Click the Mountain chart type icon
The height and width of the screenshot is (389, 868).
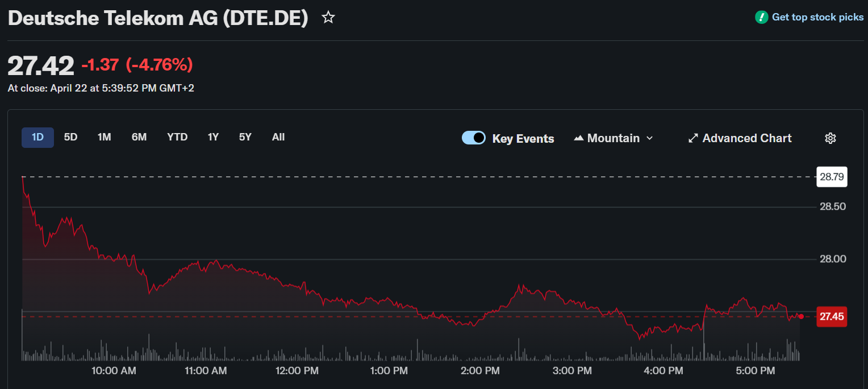579,138
